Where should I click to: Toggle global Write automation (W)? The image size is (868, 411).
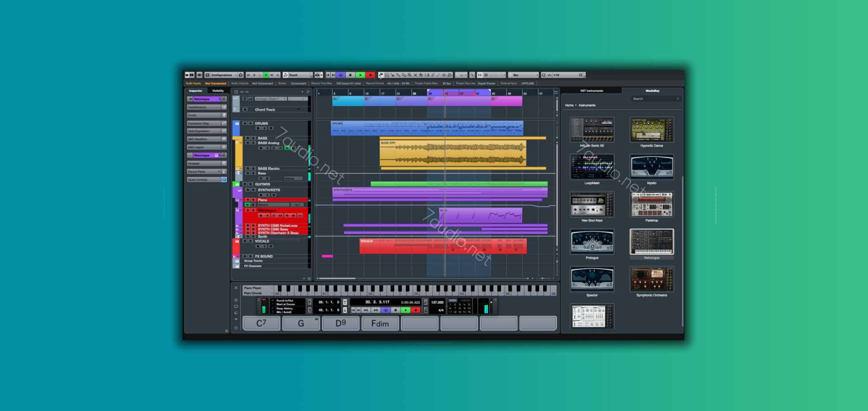pyautogui.click(x=272, y=75)
